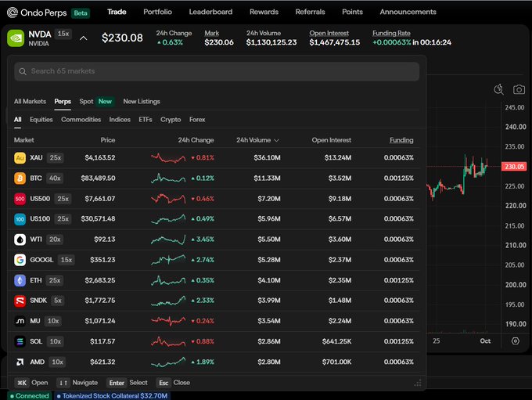Click the AMD logo icon
Viewport: 532px width, 400px height.
coord(20,362)
